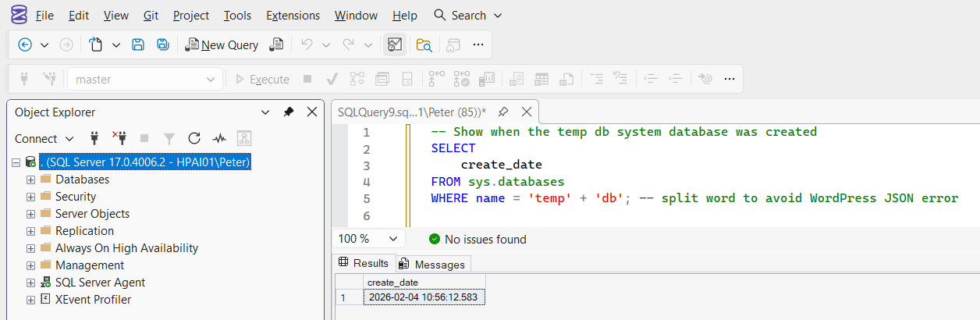Open Activity Monitor from Object Explorer toolbar
This screenshot has width=980, height=320.
coord(219,138)
